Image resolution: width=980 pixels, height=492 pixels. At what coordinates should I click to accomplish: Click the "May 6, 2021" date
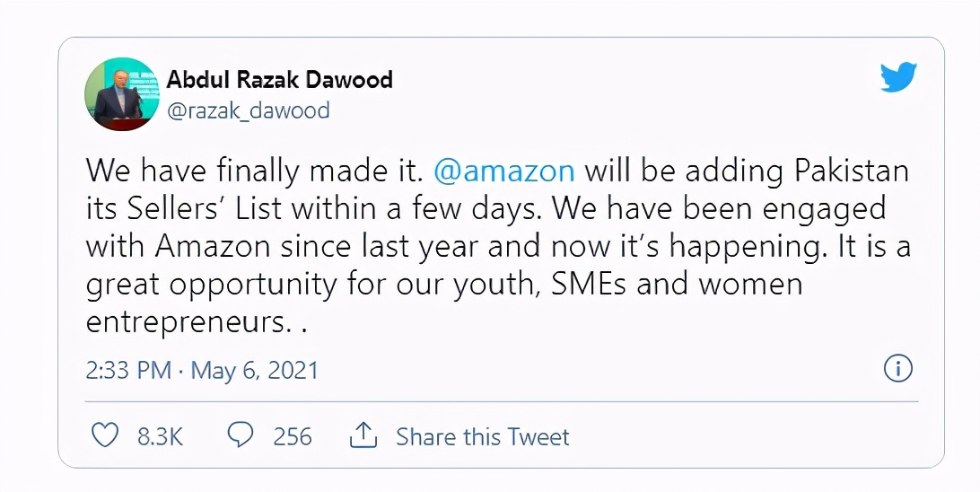pos(255,370)
